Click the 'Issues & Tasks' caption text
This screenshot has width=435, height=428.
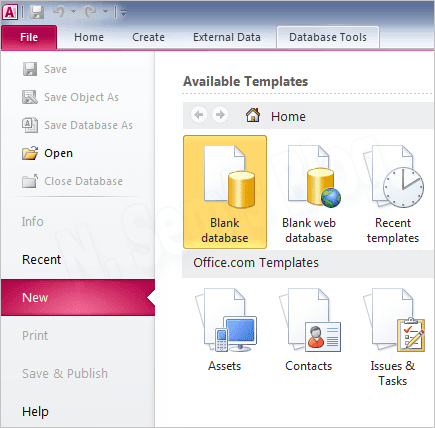click(393, 373)
